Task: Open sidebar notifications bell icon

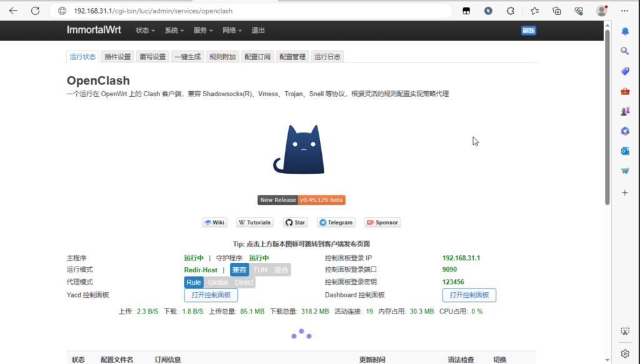Action: pos(625,31)
